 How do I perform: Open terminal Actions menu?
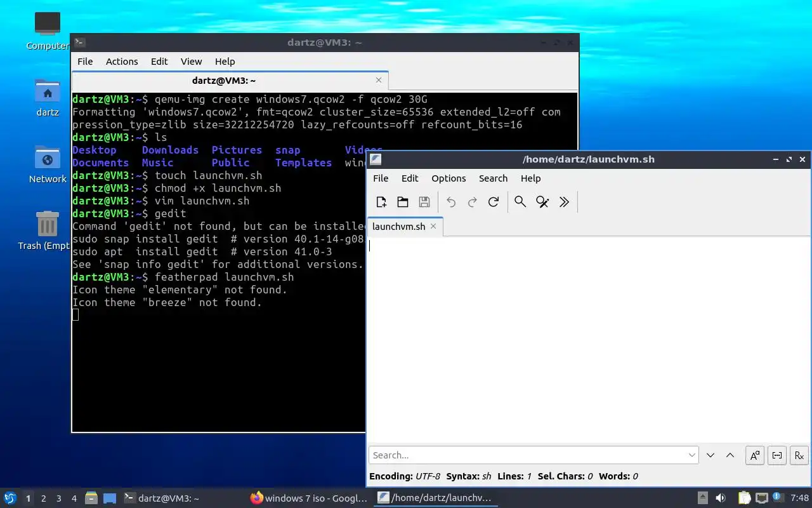pos(122,62)
